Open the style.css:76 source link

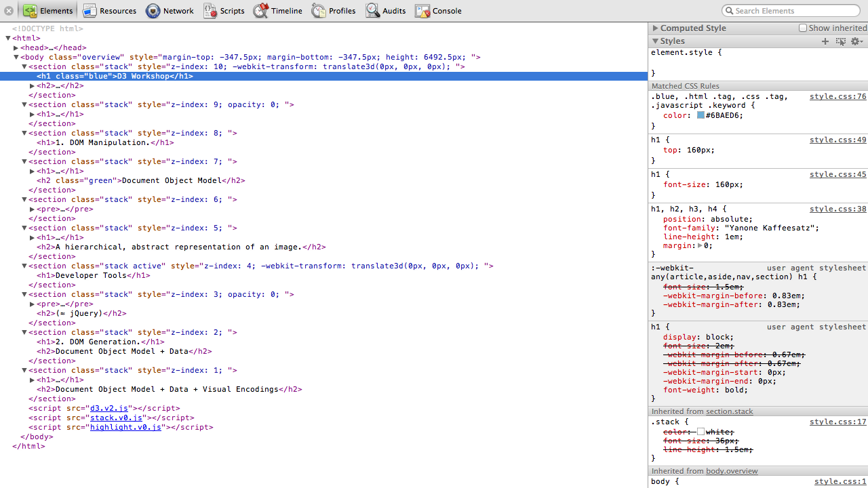pos(837,97)
